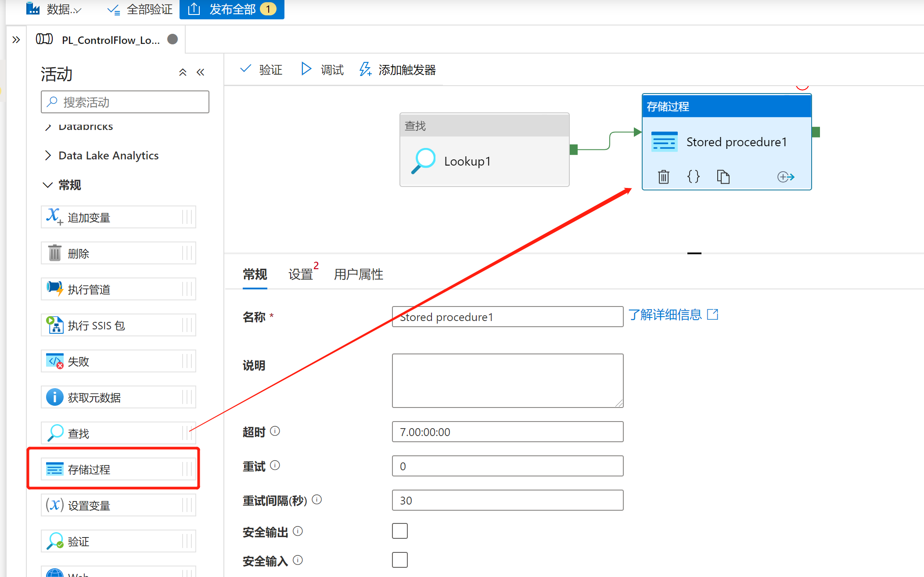Select the 设置变量 (Set Variable) icon

point(54,505)
